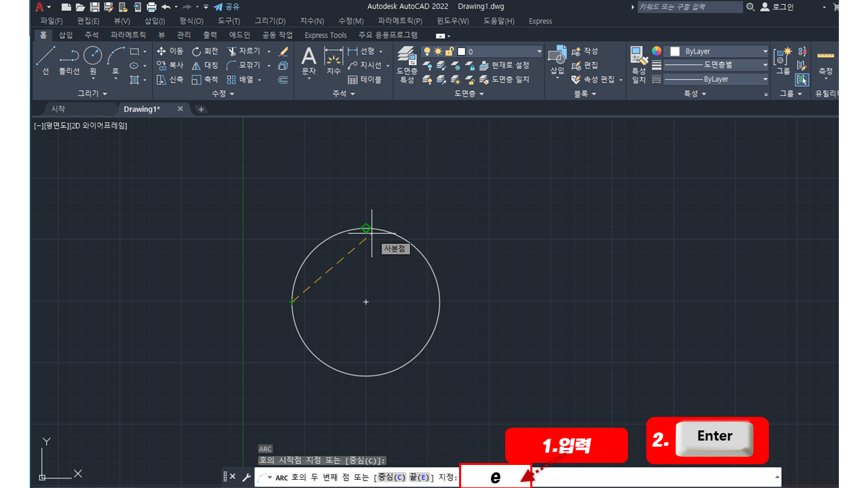Viewport: 868px width, 488px height.
Task: Toggle layer freeze sun icon in layer dropdown
Action: tap(438, 52)
